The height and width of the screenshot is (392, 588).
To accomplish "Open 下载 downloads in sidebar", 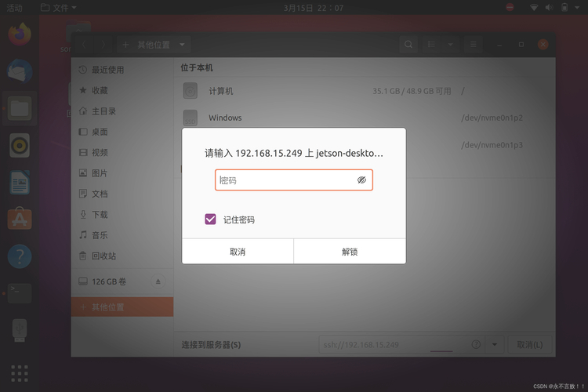I will tap(122, 215).
